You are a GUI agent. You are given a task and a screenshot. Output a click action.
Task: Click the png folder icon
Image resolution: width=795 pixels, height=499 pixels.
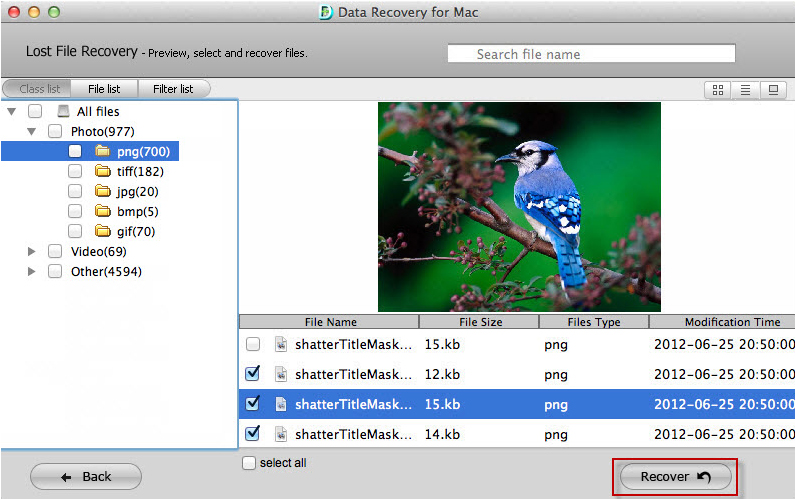click(102, 151)
